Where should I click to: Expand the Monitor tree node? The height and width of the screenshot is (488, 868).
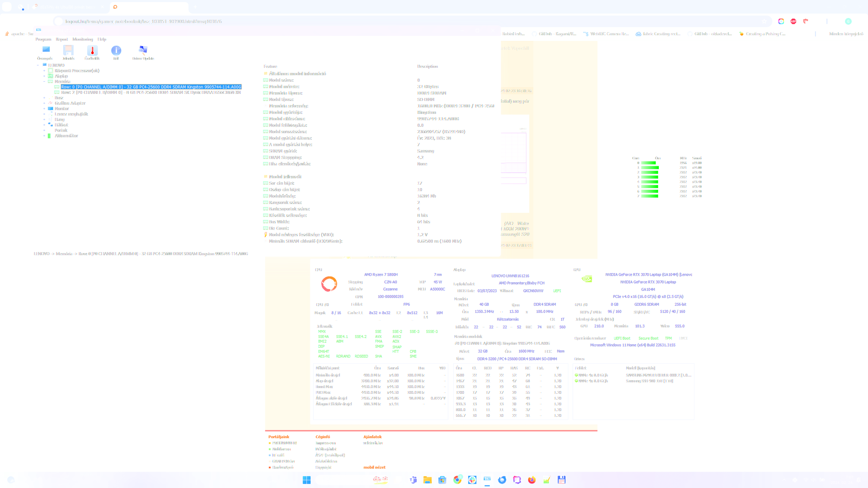(x=44, y=109)
